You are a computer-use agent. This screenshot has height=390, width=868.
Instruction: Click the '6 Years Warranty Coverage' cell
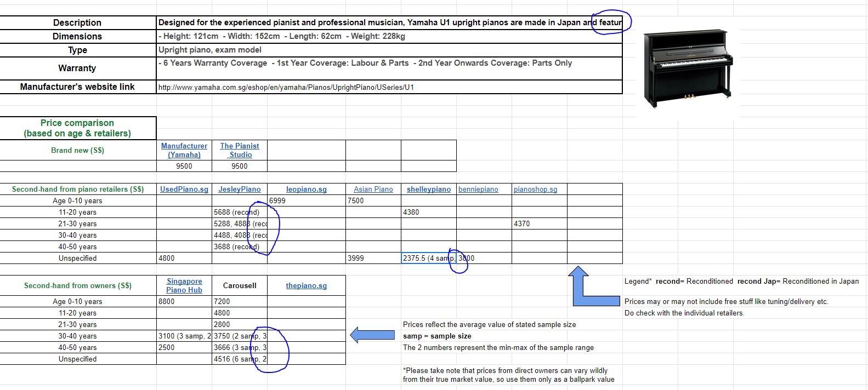coord(389,68)
